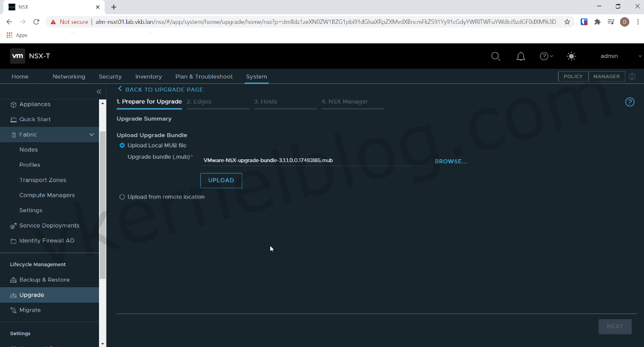Click the UPLOAD button
The width and height of the screenshot is (644, 347).
(221, 180)
